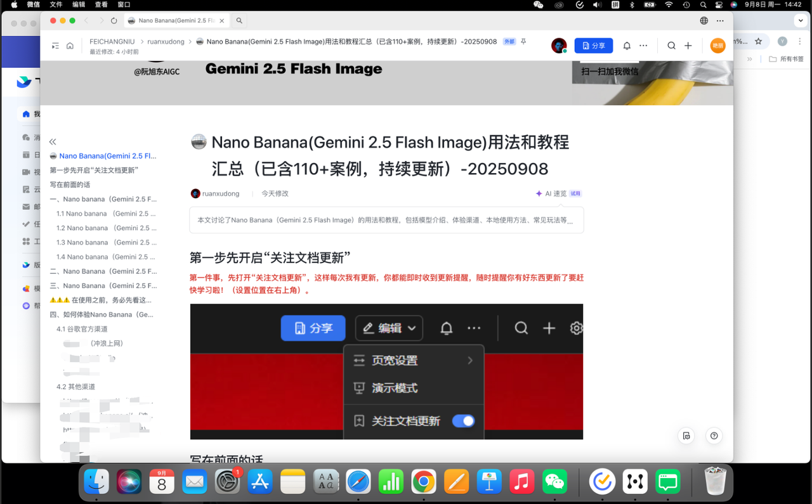Open the FEICHANGNIU breadcrumb link
This screenshot has width=812, height=504.
click(x=112, y=41)
